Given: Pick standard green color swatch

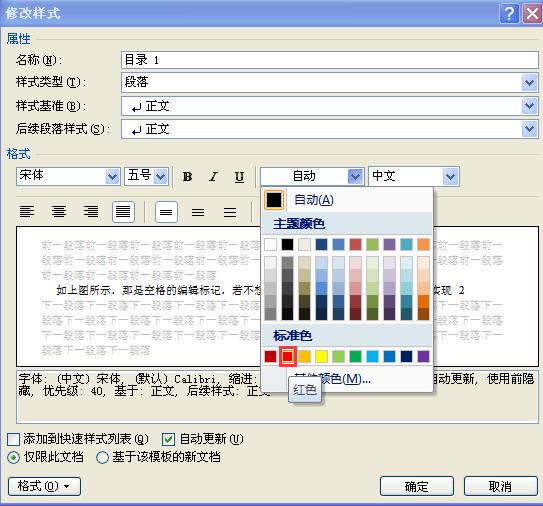Looking at the screenshot, I should [x=356, y=356].
